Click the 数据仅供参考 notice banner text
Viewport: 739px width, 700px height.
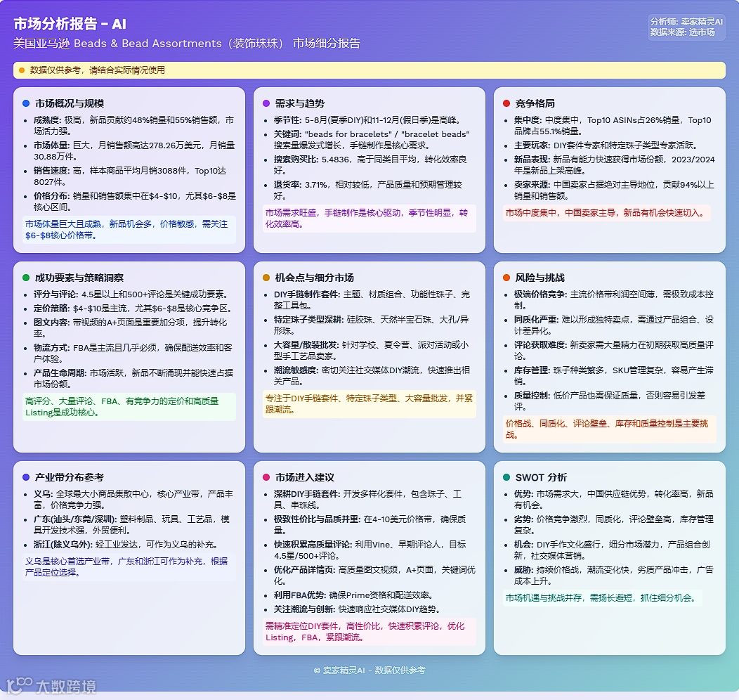98,70
